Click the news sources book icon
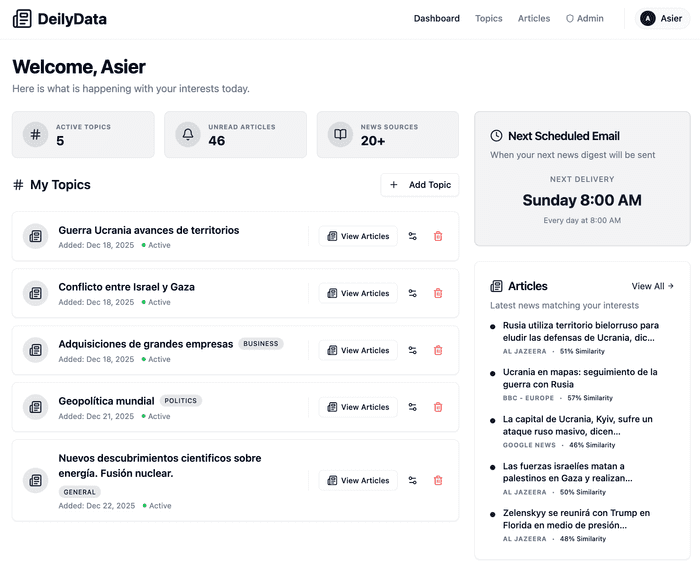700x569 pixels. 341,135
